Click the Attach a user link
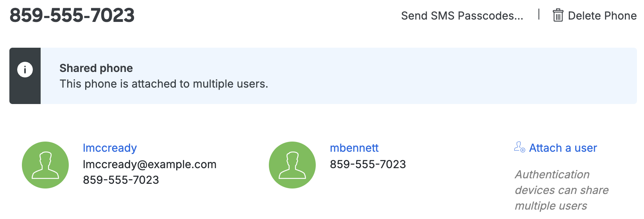The width and height of the screenshot is (644, 219). tap(563, 148)
